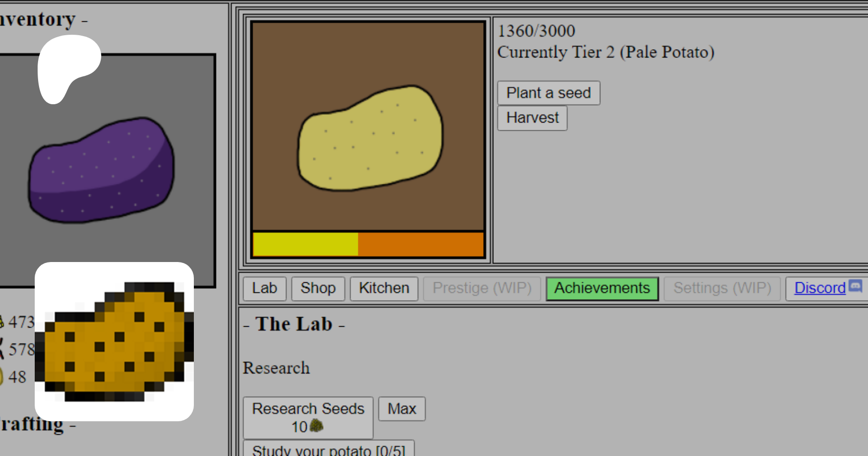
Task: Click the pale potato in the garden plot
Action: 370,139
